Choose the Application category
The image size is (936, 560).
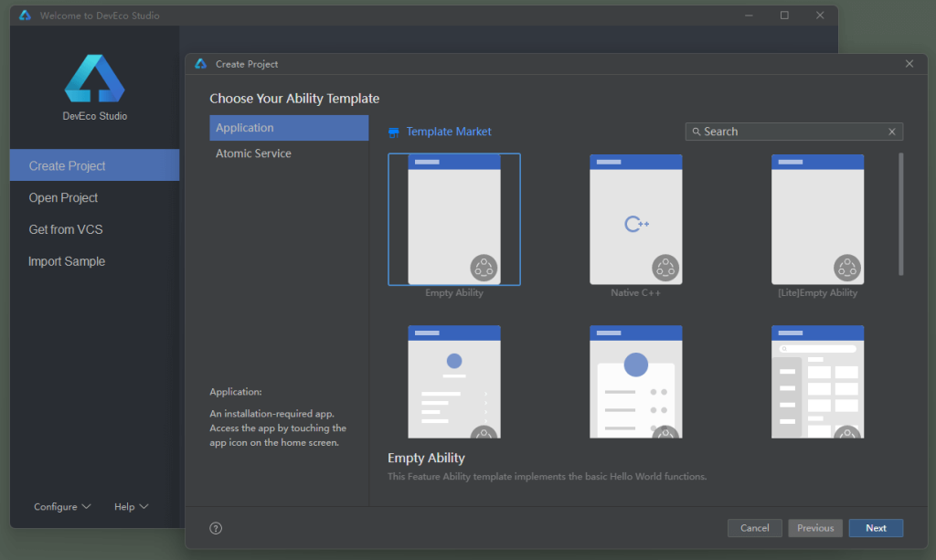click(289, 128)
